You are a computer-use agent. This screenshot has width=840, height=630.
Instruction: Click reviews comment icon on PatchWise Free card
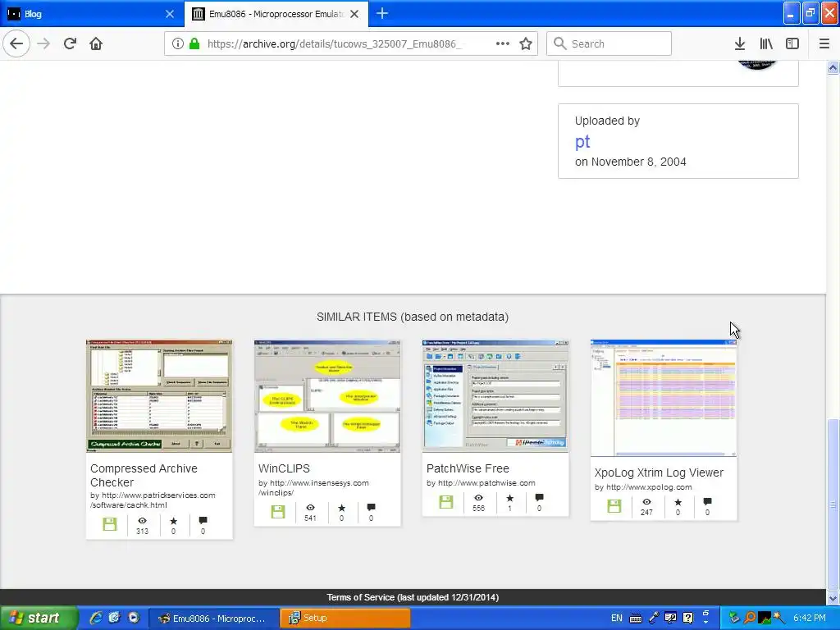tap(539, 498)
